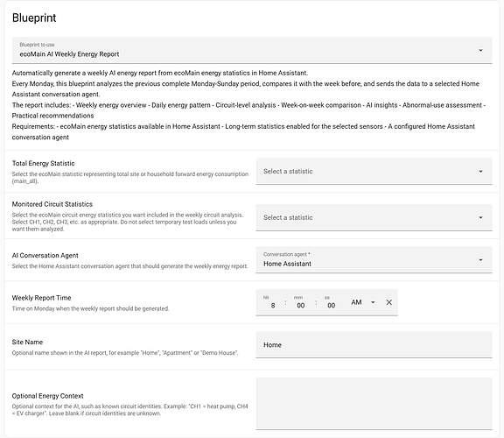Viewport: 504px width, 438px height.
Task: Open the AM/PM selector
Action: pyautogui.click(x=363, y=302)
